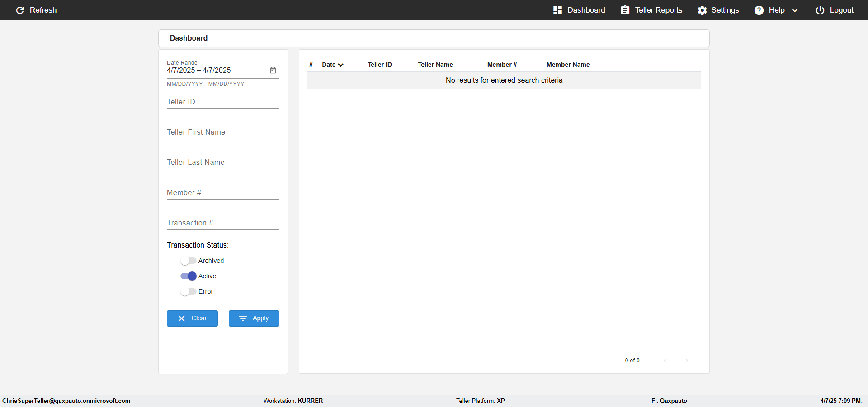Open the Dashboard grid icon

557,10
